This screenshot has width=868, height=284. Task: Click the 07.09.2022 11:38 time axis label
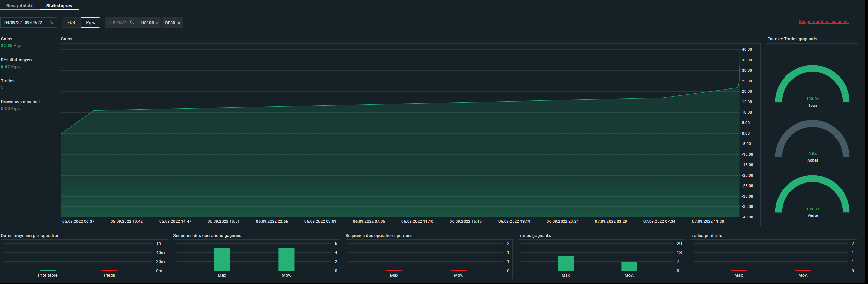pyautogui.click(x=708, y=222)
